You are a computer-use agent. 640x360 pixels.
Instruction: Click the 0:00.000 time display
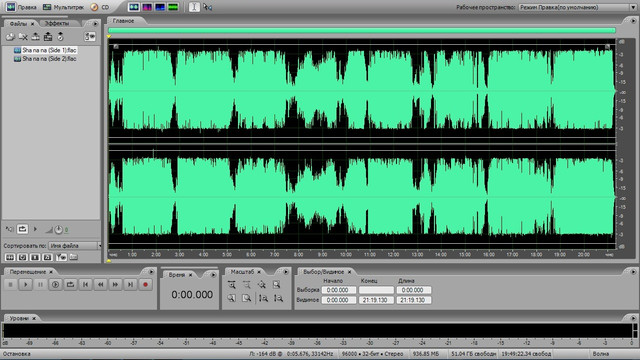(192, 295)
